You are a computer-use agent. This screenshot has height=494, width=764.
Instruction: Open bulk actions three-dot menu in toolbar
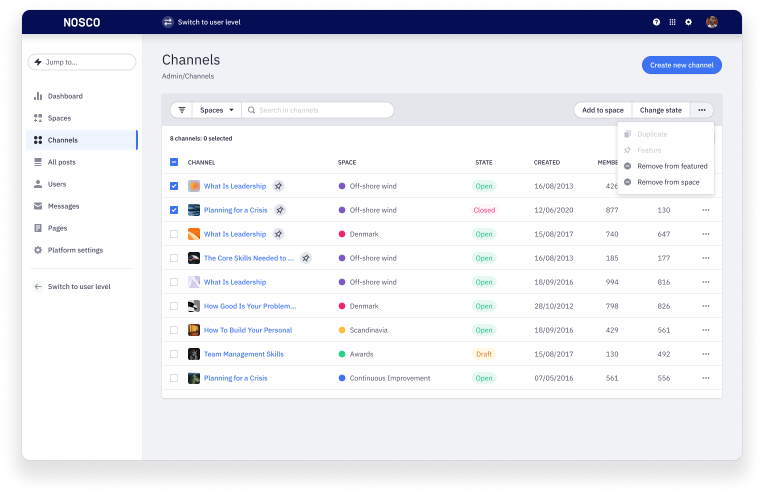coord(702,110)
